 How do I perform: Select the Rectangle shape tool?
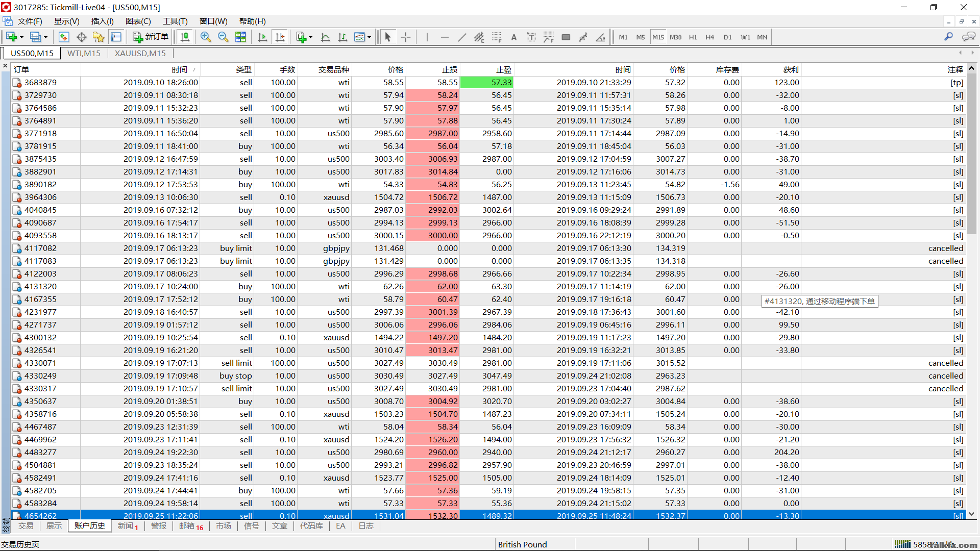pyautogui.click(x=566, y=37)
